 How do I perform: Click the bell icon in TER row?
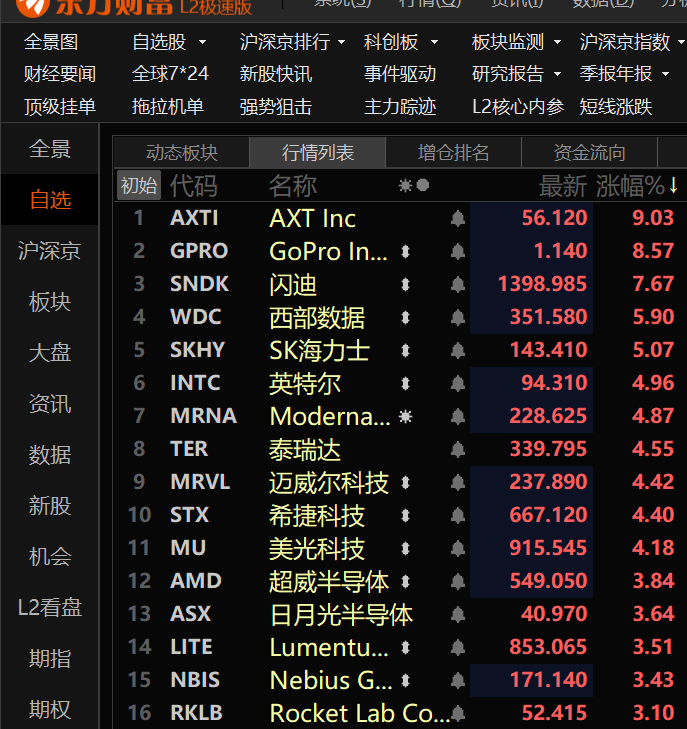(458, 450)
